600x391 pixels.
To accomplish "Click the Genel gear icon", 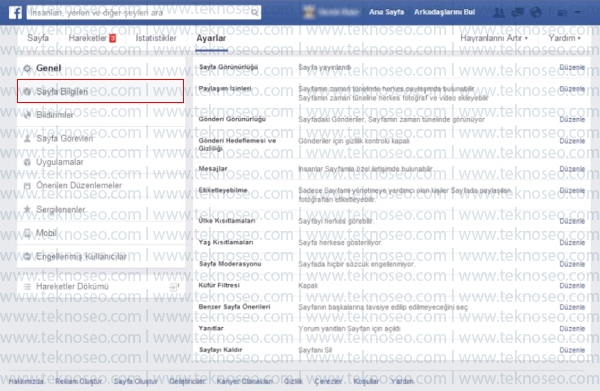I will click(x=27, y=68).
